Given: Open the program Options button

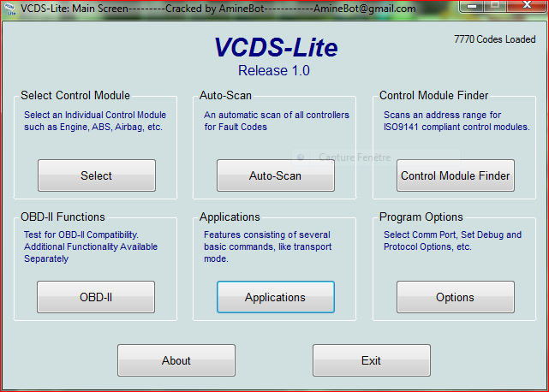Looking at the screenshot, I should [x=456, y=297].
